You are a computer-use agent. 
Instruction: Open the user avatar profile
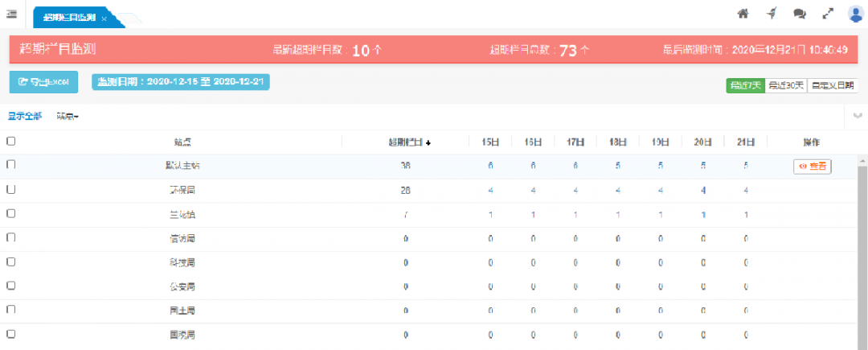(x=855, y=13)
